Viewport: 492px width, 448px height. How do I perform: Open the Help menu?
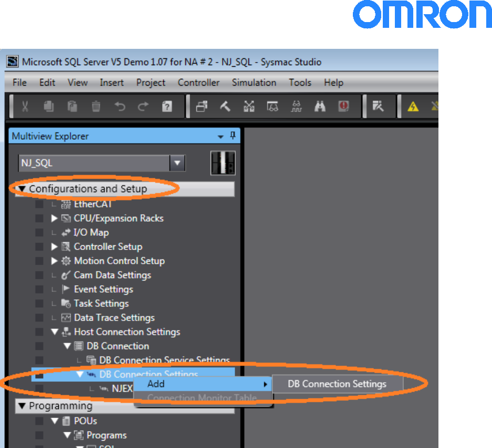[x=333, y=82]
